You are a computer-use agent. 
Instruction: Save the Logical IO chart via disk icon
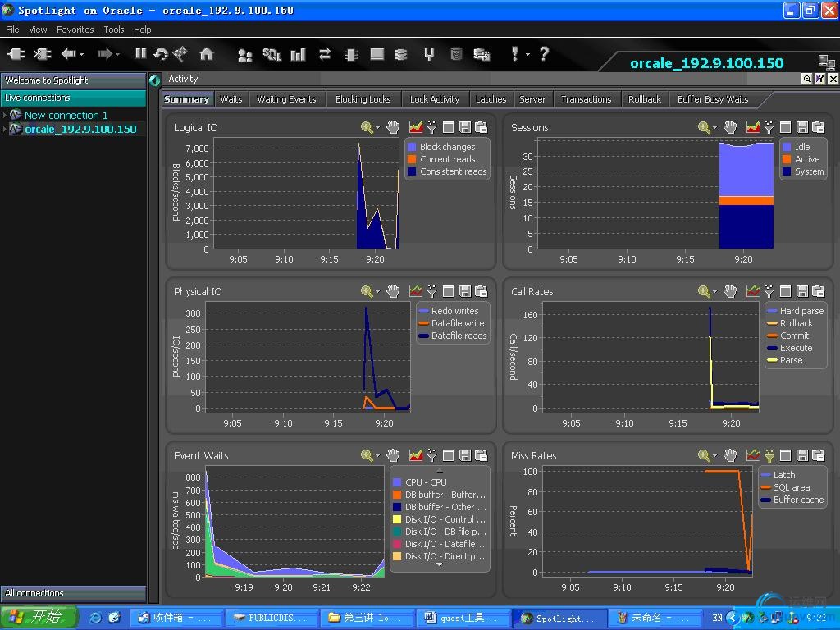click(x=465, y=127)
